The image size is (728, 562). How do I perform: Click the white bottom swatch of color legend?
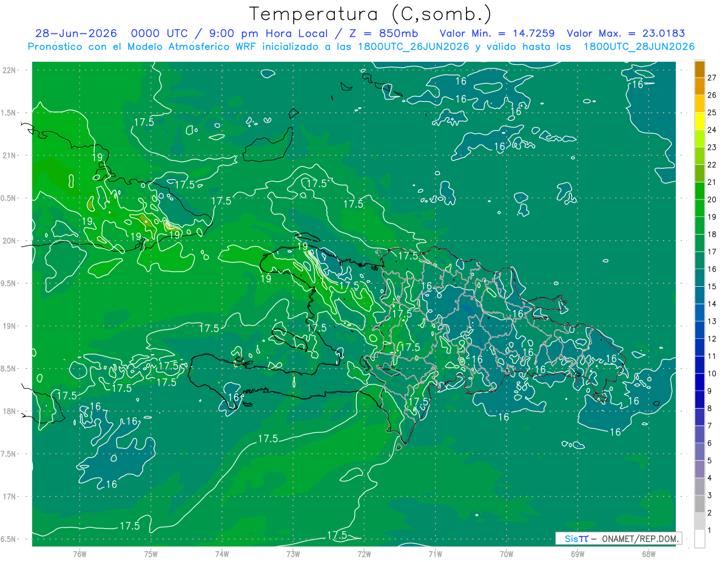click(699, 539)
